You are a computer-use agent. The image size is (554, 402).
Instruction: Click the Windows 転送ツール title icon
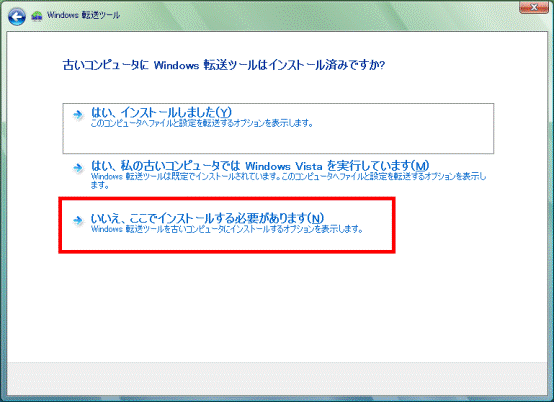point(37,16)
